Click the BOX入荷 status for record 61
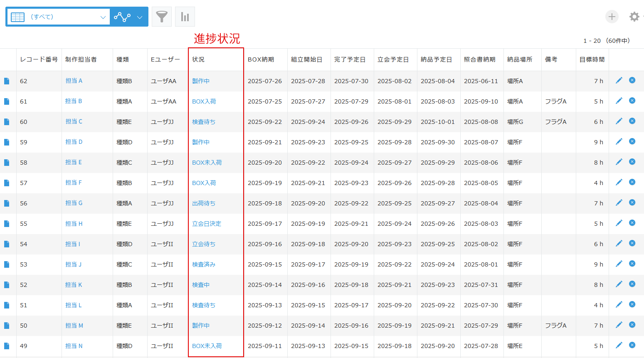This screenshot has height=358, width=644. [x=204, y=101]
